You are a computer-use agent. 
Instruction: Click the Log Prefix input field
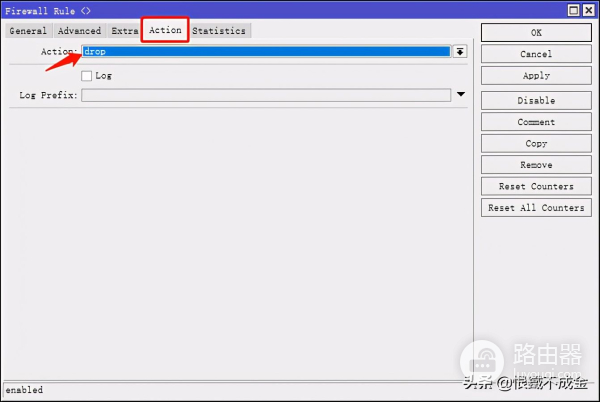(266, 95)
